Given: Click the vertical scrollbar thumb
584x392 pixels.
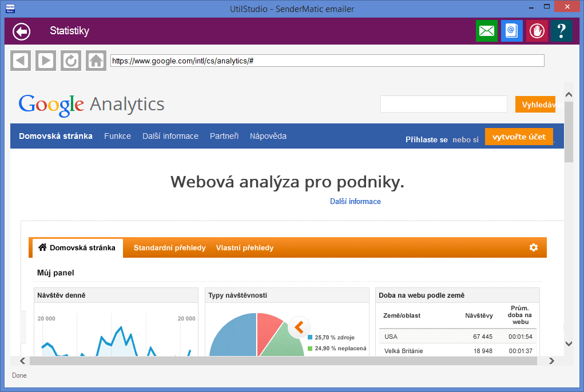Looking at the screenshot, I should click(569, 131).
